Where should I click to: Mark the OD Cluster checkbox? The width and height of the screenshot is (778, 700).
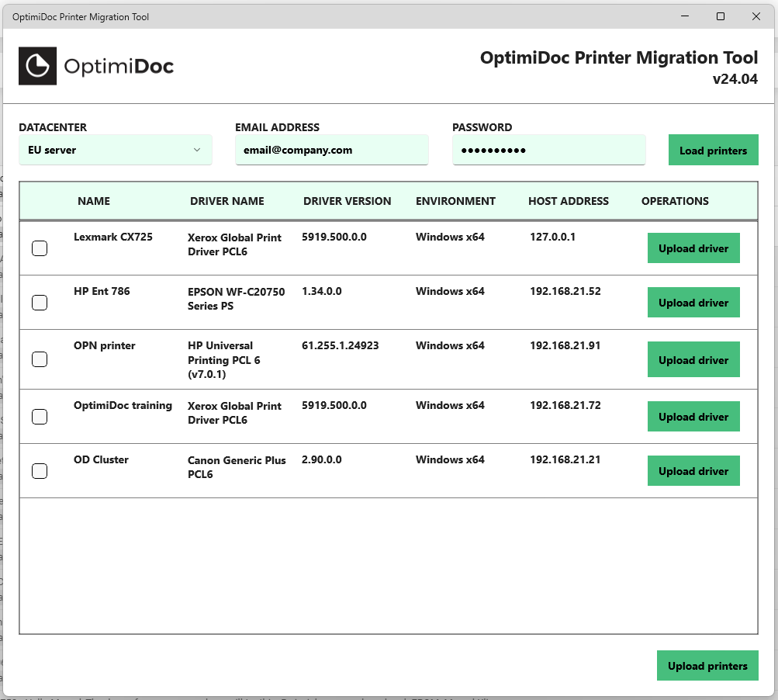click(x=40, y=470)
